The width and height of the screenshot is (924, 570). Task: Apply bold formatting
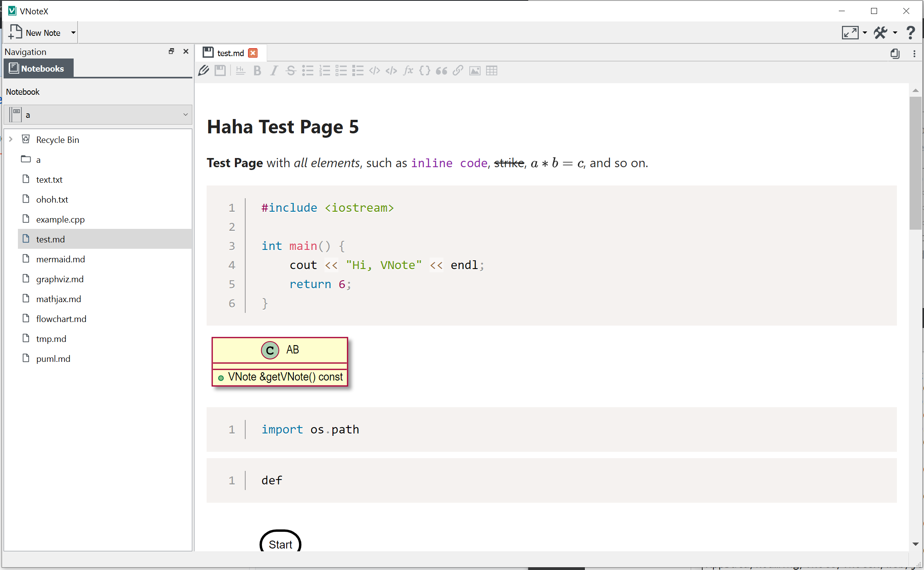257,70
